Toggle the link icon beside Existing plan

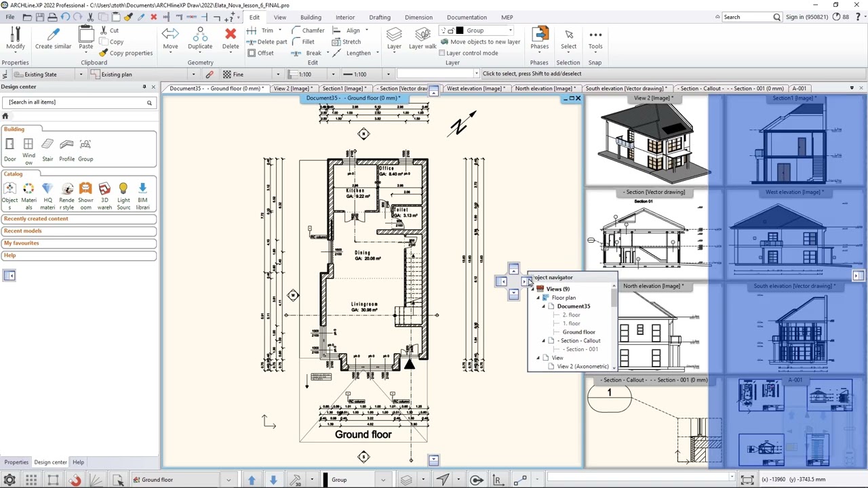coord(210,75)
